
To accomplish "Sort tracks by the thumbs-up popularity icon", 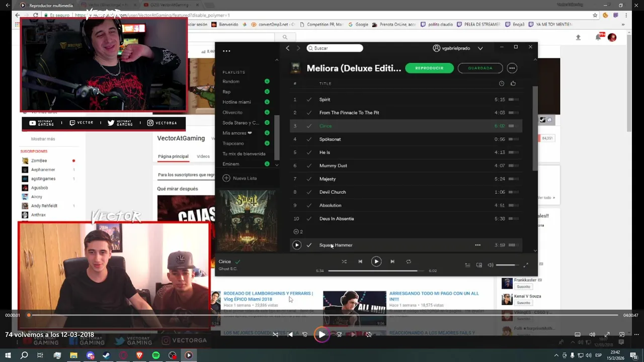I will [513, 83].
